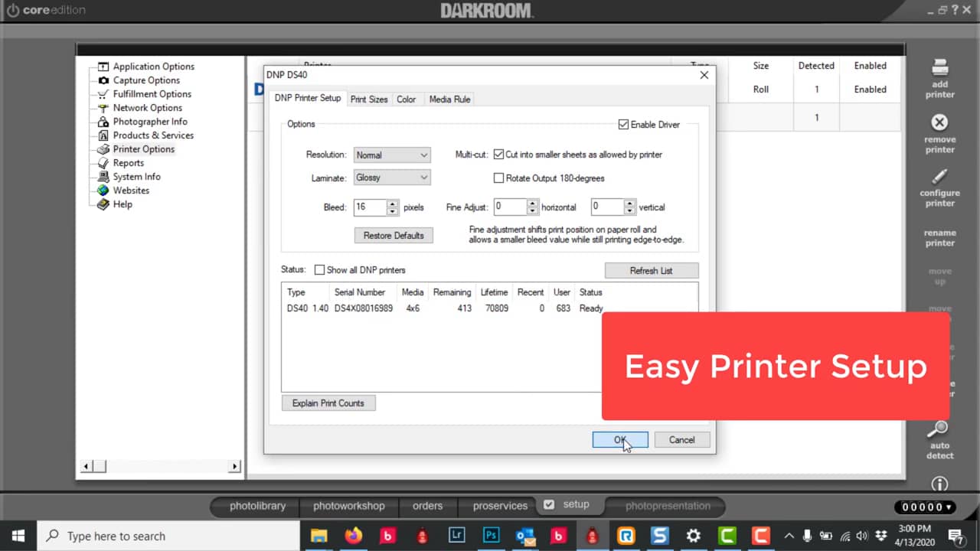Enable Rotate Output 180-degrees checkbox
Screen dimensions: 980x551
(499, 178)
